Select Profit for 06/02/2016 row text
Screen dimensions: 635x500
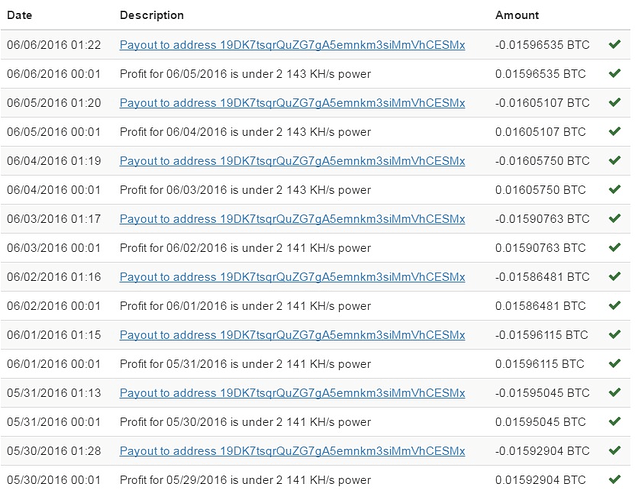[x=245, y=248]
